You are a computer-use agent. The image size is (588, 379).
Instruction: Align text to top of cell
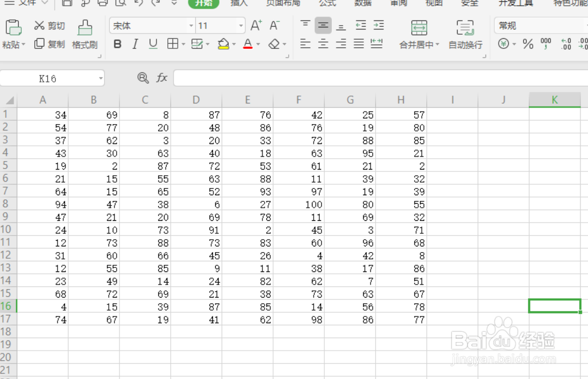(x=305, y=25)
